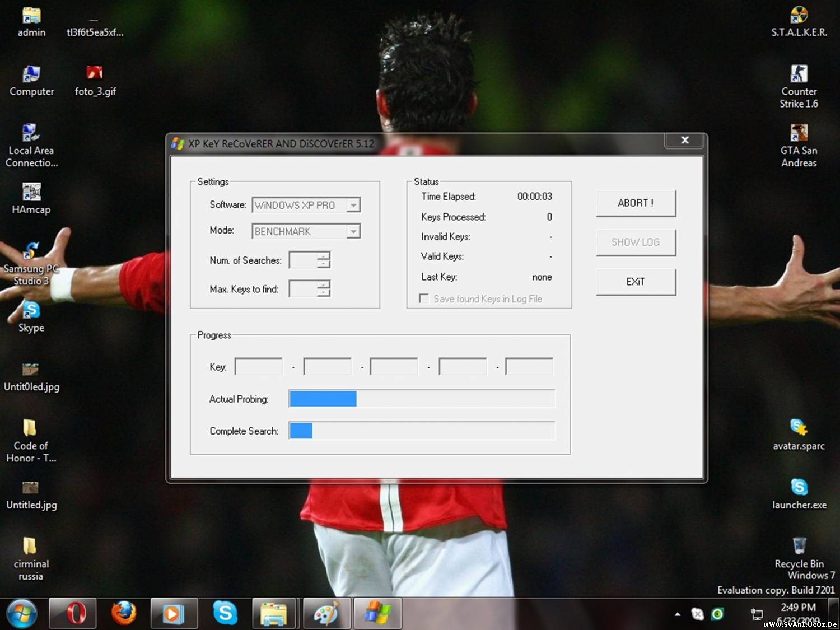Toggle Save found Keys in Log File
The image size is (840, 630).
(x=424, y=299)
